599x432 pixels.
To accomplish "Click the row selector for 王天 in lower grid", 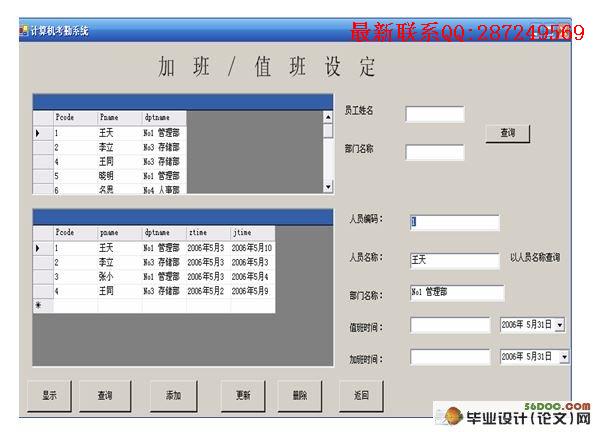I will tap(43, 248).
